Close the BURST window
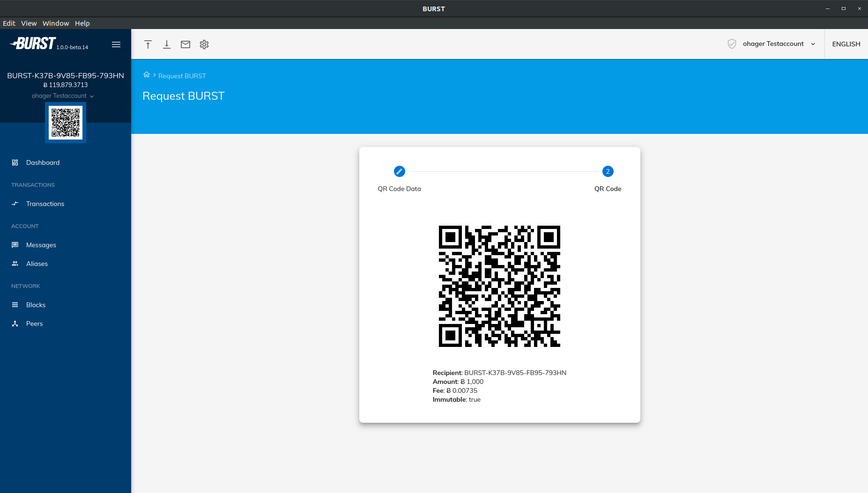This screenshot has height=493, width=868. point(860,8)
